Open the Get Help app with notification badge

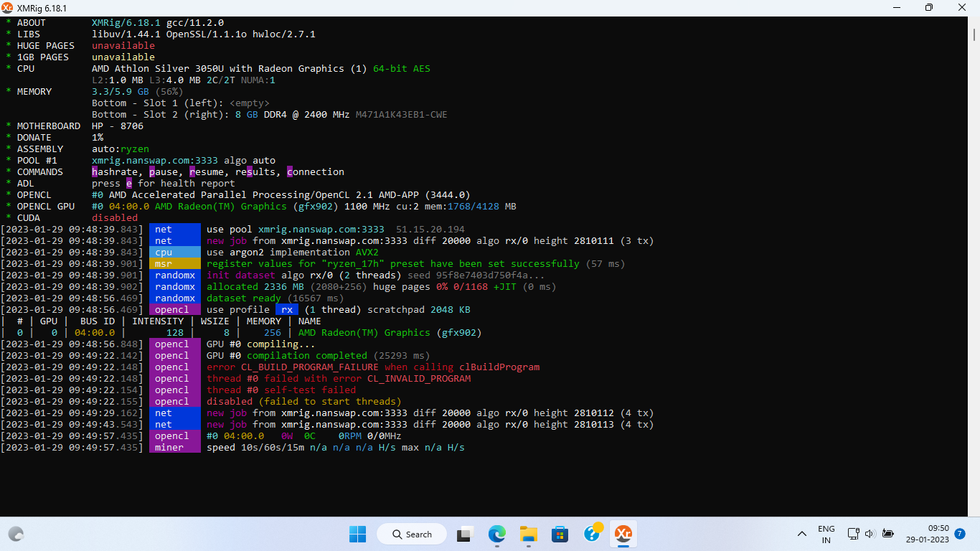click(x=592, y=534)
